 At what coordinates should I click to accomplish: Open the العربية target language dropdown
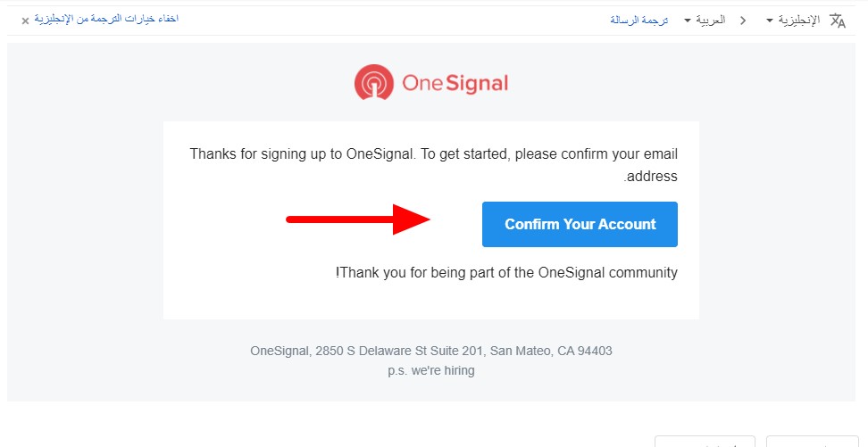pyautogui.click(x=710, y=20)
